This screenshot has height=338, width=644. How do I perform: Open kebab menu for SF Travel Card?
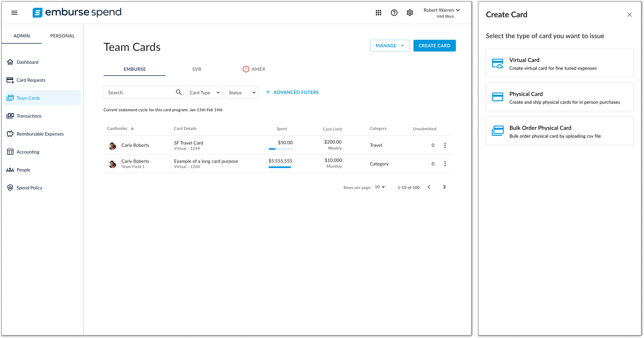445,145
